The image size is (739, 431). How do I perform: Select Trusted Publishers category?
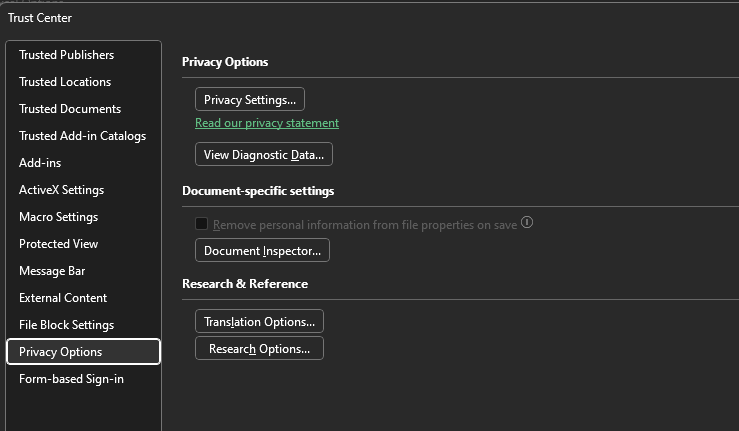(x=66, y=55)
